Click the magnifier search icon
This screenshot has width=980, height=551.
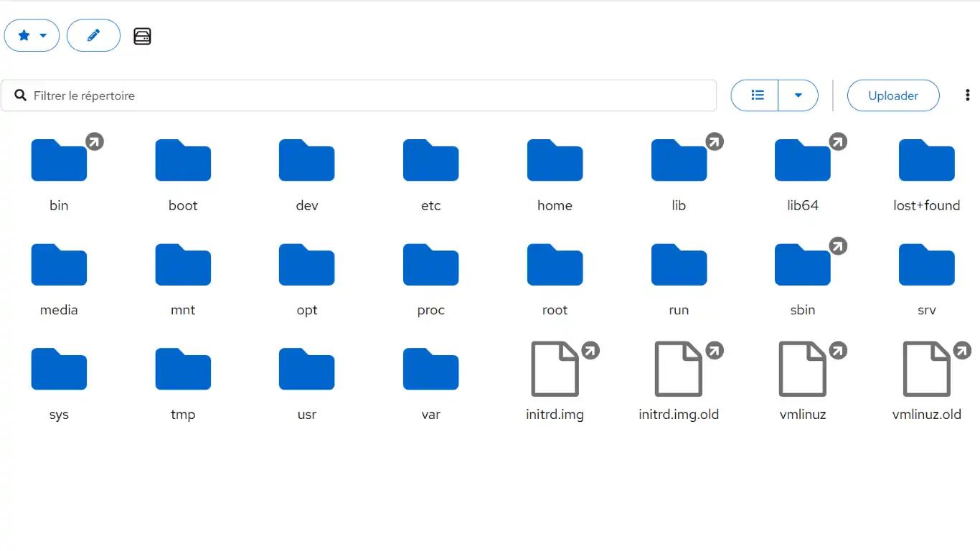pos(21,95)
